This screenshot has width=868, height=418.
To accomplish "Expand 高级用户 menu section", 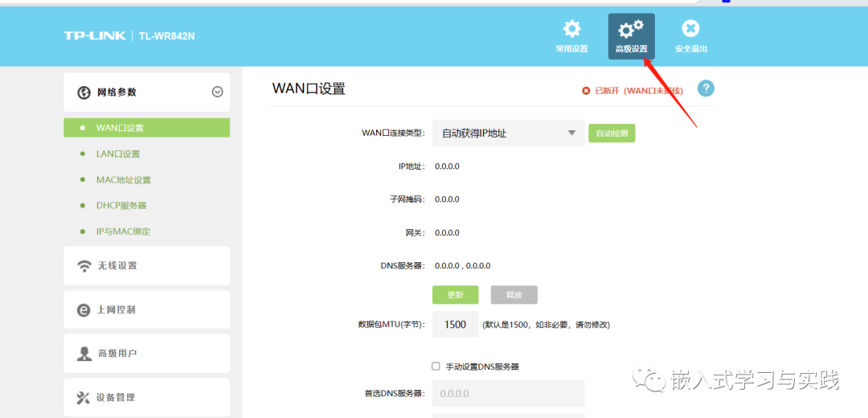I will pos(147,353).
